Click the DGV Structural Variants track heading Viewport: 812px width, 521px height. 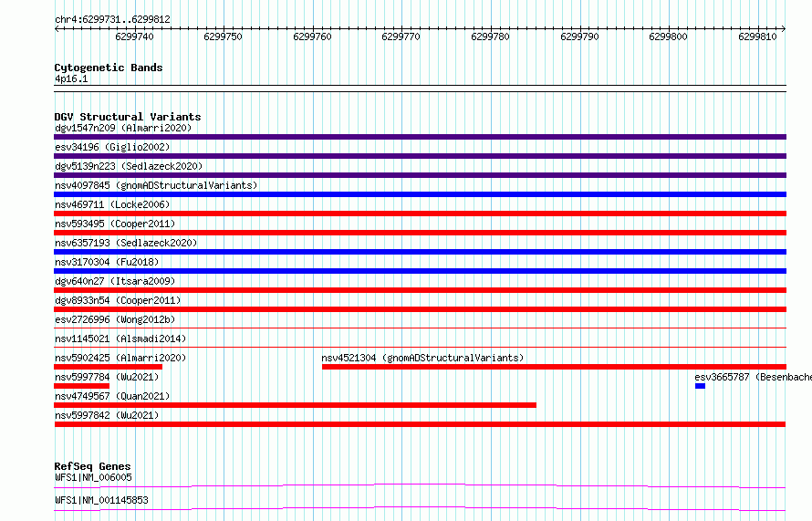click(128, 117)
